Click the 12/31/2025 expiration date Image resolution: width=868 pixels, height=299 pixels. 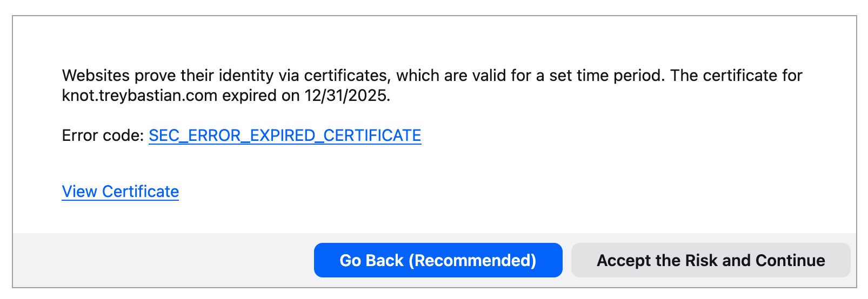tap(346, 96)
